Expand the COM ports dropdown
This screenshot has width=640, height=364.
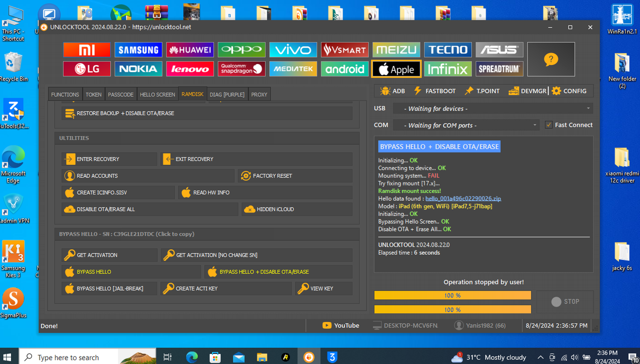click(466, 125)
